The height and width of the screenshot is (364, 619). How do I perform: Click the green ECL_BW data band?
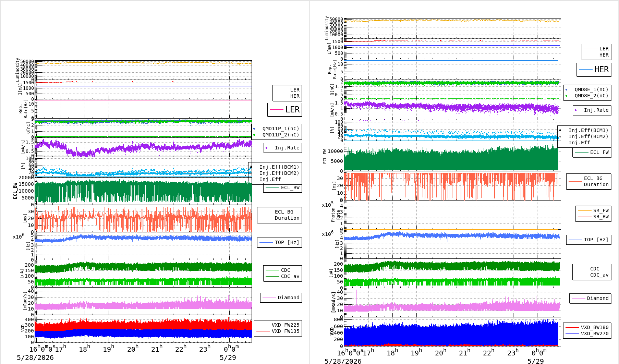click(x=143, y=191)
